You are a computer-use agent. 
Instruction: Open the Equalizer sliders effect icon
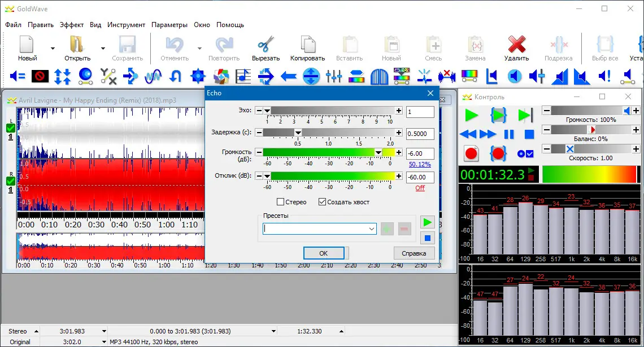click(334, 76)
